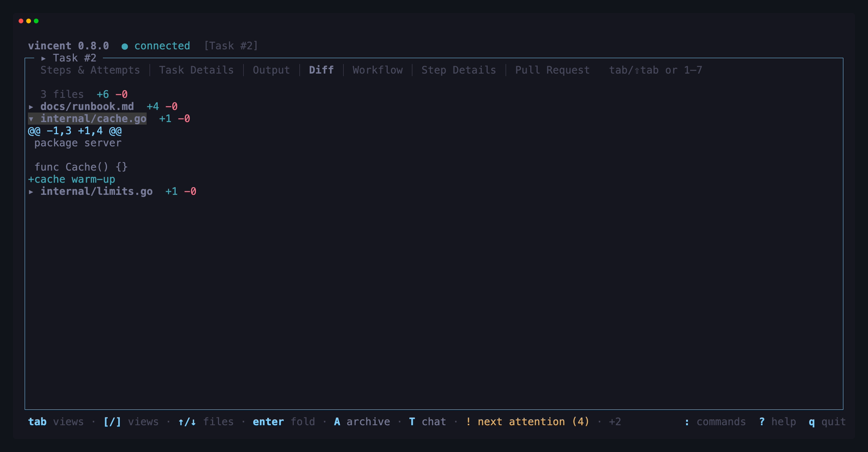Viewport: 868px width, 452px height.
Task: Select the docs/runbook.md file name
Action: 87,107
